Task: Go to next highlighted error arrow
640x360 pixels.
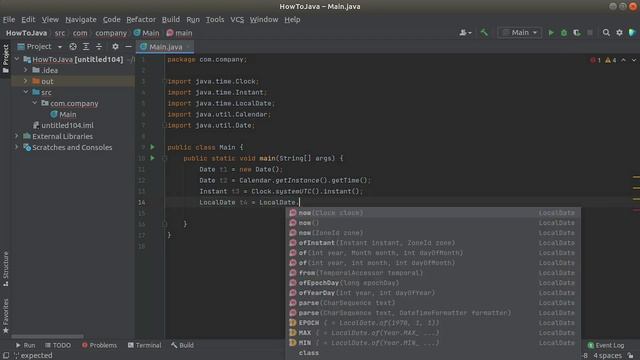Action: point(634,60)
